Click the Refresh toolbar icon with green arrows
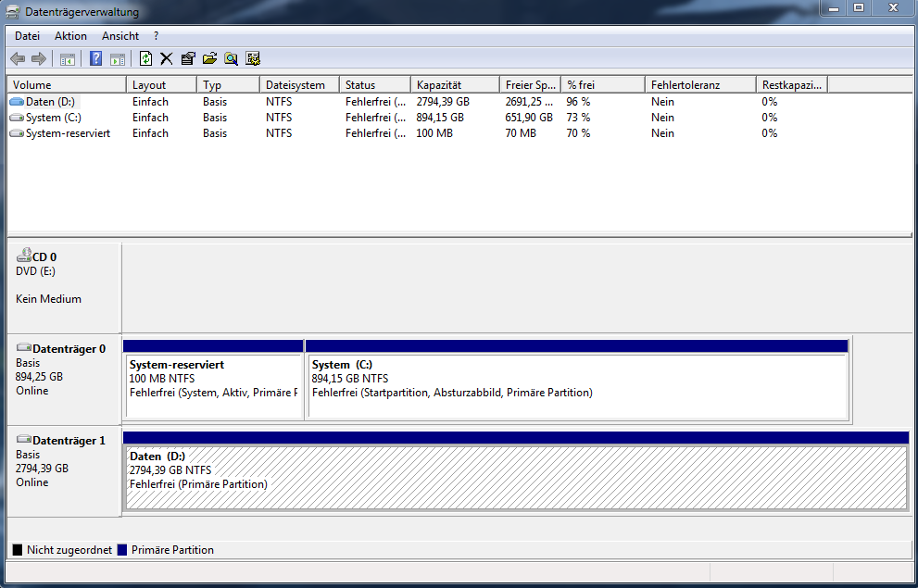 click(145, 58)
